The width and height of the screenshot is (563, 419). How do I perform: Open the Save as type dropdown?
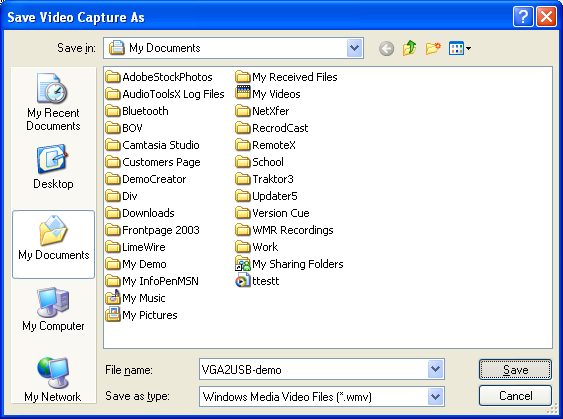(x=435, y=396)
